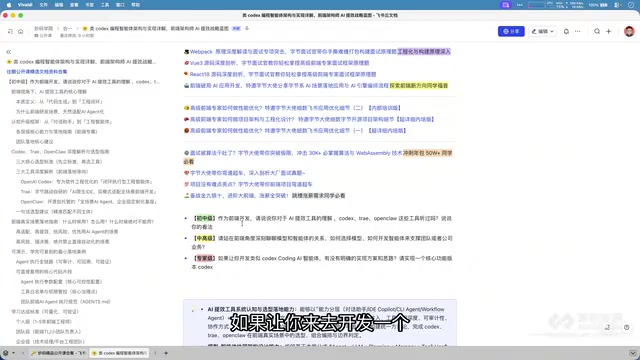Viewport: 640px width, 360px height.
Task: Open the clock icon at menu bar right
Action: click(x=631, y=5)
